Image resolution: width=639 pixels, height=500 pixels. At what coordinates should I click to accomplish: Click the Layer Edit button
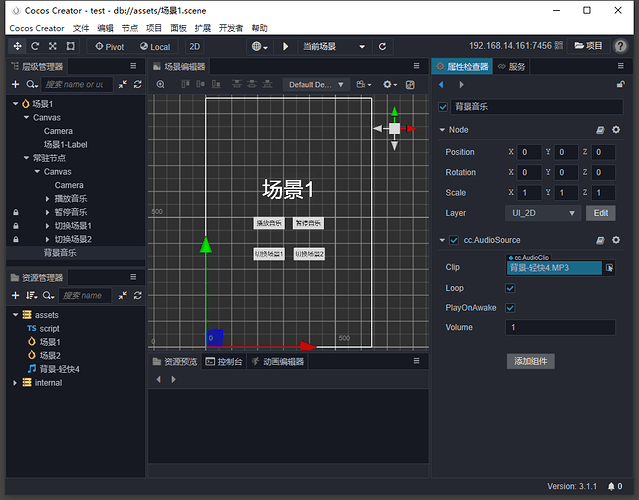pyautogui.click(x=600, y=213)
